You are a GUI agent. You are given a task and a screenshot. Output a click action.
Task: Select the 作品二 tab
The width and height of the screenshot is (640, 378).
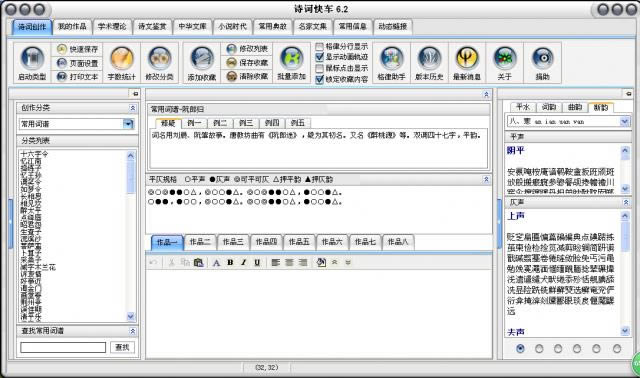[x=200, y=242]
